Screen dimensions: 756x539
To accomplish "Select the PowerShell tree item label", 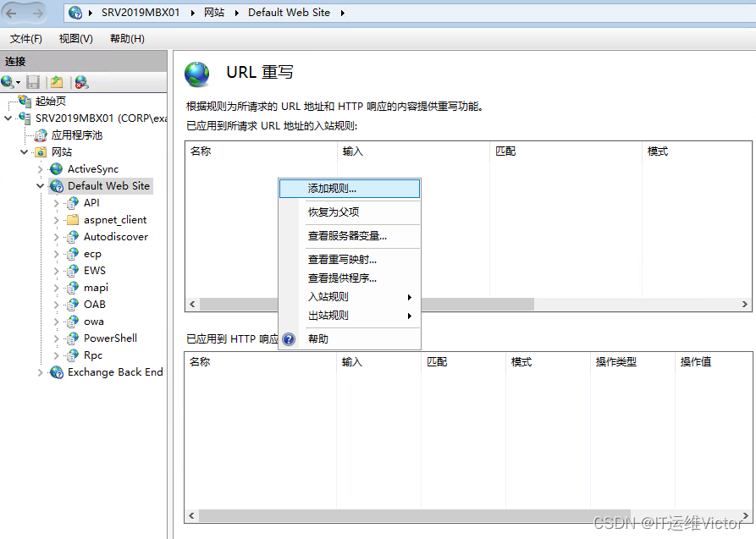I will 110,338.
